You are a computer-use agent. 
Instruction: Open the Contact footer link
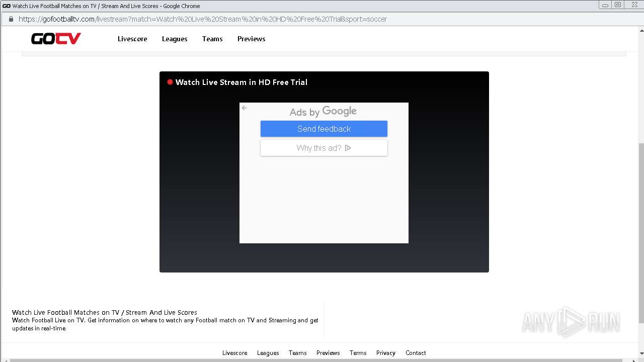point(416,353)
